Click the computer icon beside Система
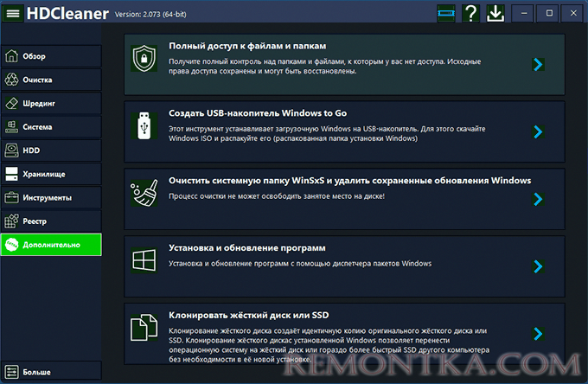Viewport: 588px width, 384px height. point(11,127)
